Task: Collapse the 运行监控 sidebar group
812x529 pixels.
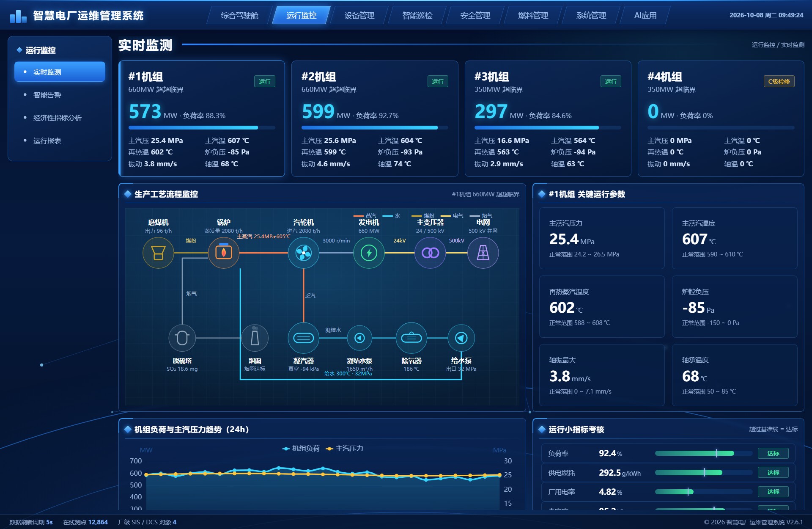Action: 60,50
